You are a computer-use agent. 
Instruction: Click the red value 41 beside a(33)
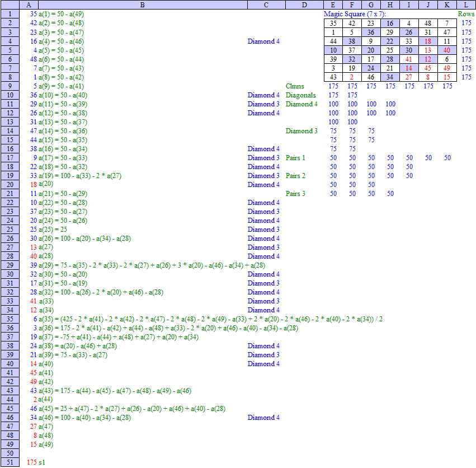[34, 301]
